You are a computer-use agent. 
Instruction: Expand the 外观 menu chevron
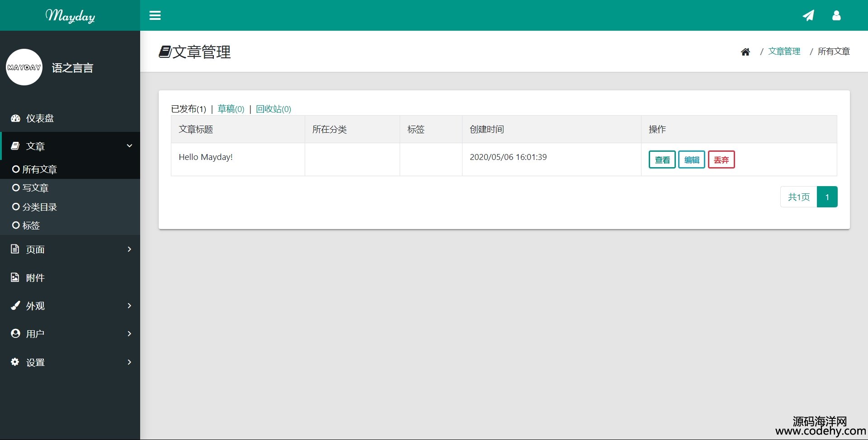(129, 306)
